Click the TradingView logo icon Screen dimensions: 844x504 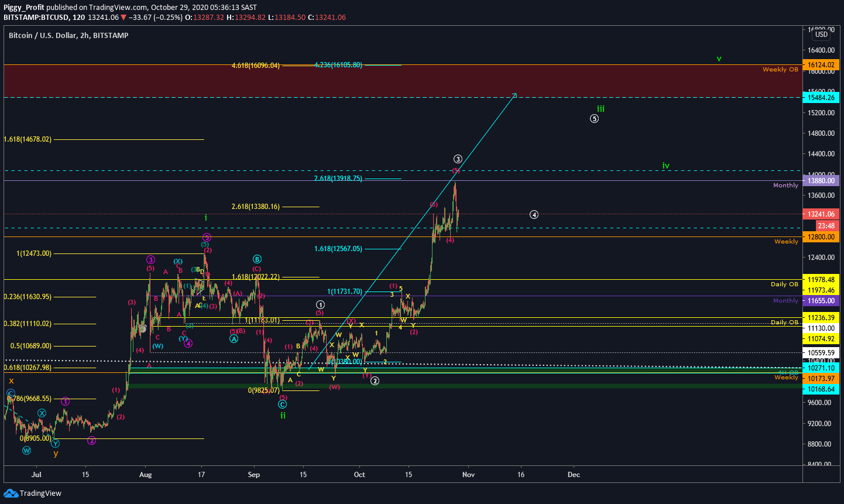point(11,493)
